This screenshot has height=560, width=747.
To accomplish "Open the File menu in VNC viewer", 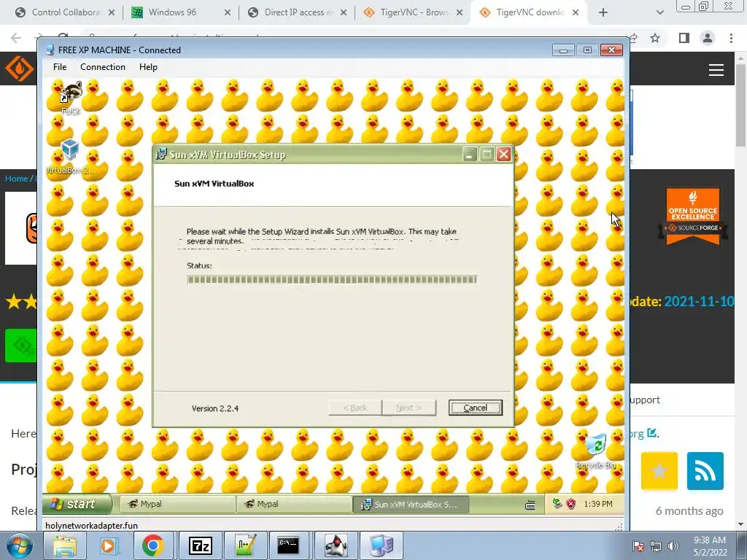I will (x=60, y=67).
